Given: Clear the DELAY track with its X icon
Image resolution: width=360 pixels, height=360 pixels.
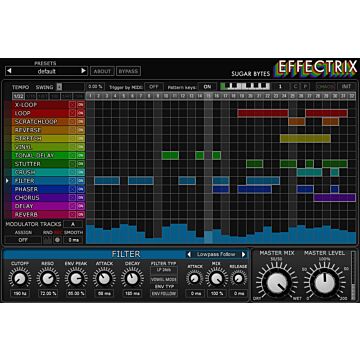Looking at the screenshot, I should click(72, 206).
